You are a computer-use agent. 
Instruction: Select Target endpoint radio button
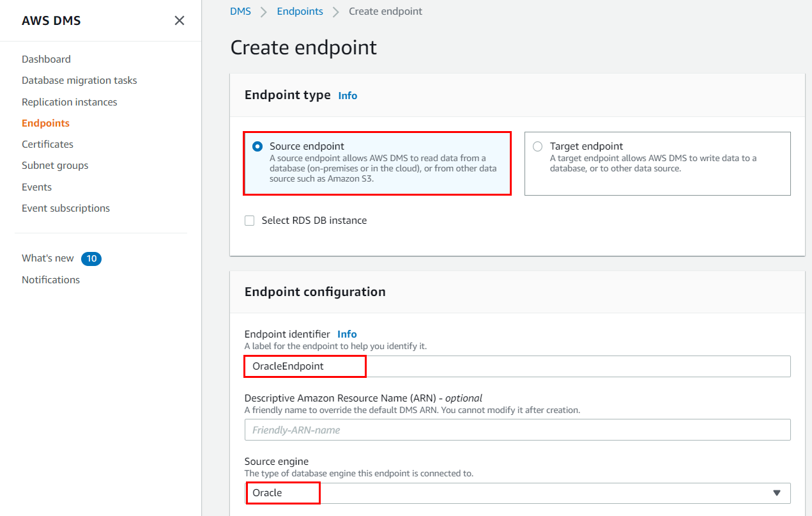537,146
